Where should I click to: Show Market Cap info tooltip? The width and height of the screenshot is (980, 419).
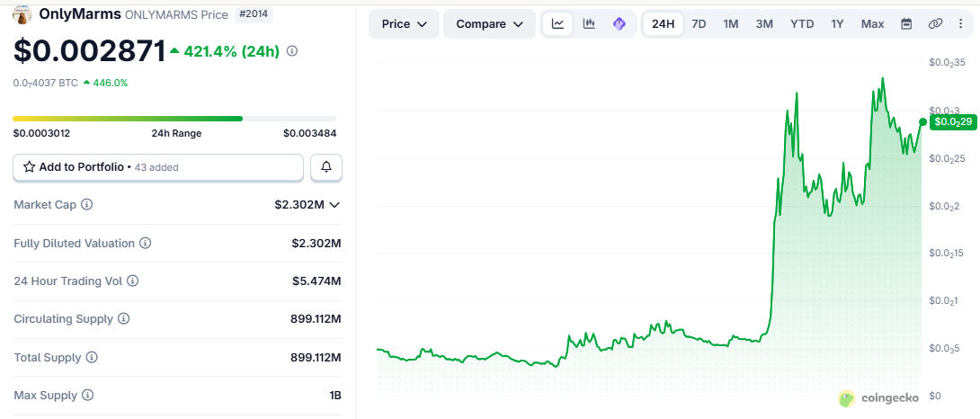coord(87,204)
